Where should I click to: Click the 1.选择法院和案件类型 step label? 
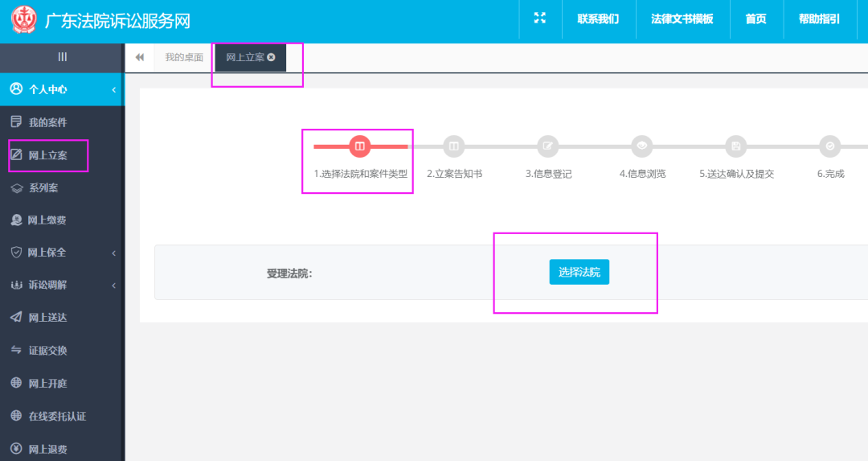(x=360, y=174)
